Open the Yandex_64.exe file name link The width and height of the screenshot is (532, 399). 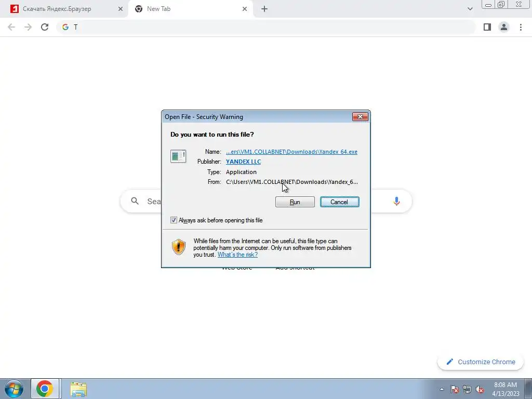coord(291,152)
